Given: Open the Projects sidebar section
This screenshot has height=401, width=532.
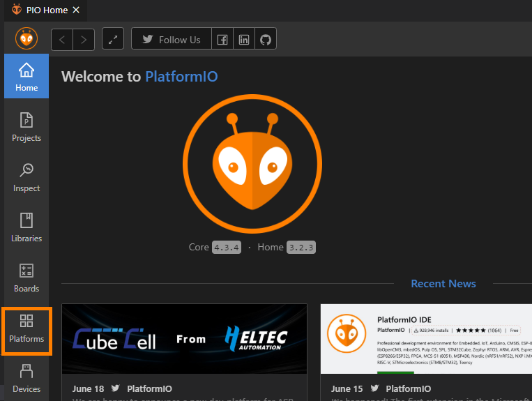Looking at the screenshot, I should click(x=26, y=127).
